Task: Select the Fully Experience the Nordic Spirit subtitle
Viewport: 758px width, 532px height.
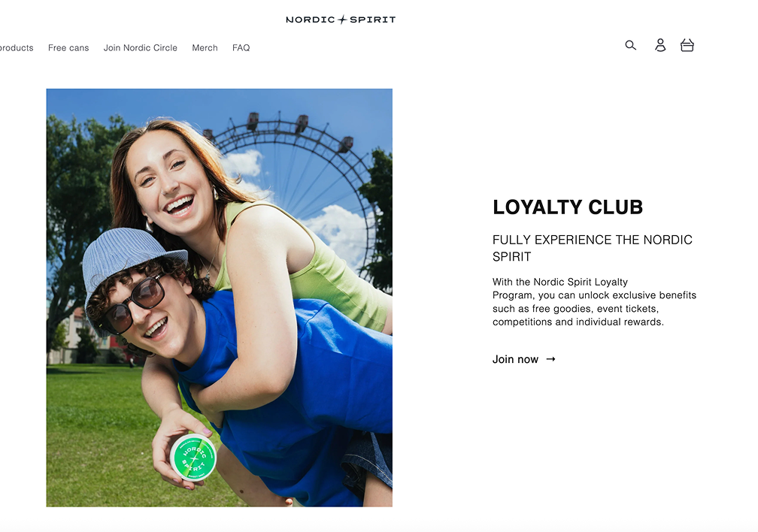Action: point(593,248)
